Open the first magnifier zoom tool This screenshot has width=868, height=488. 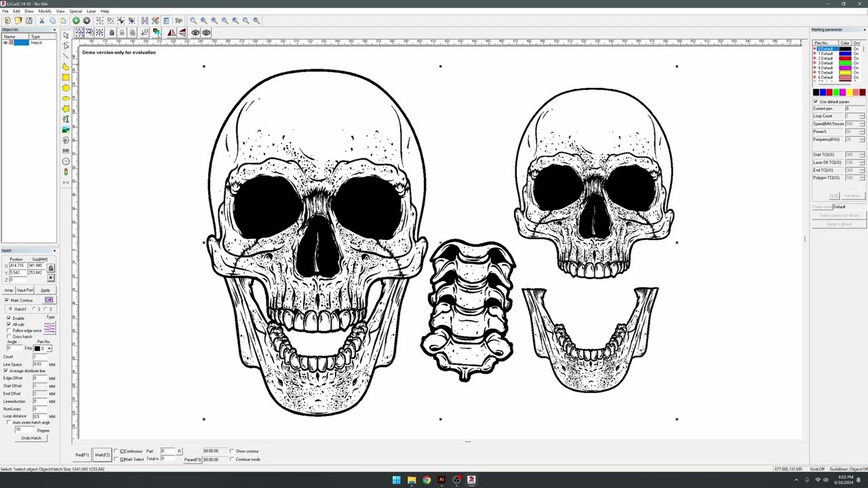tap(193, 20)
